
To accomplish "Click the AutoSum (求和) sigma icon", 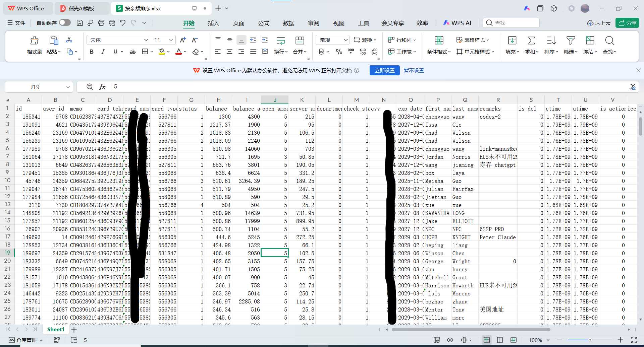I will tap(532, 41).
